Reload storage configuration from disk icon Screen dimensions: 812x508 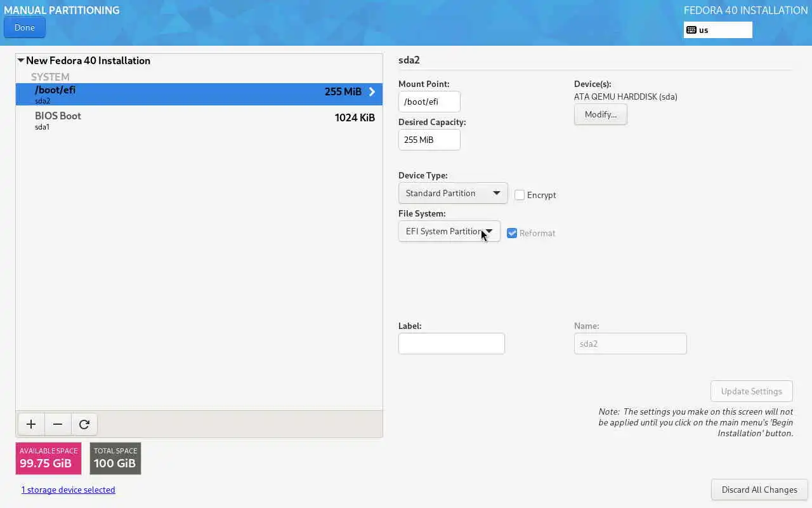click(84, 424)
